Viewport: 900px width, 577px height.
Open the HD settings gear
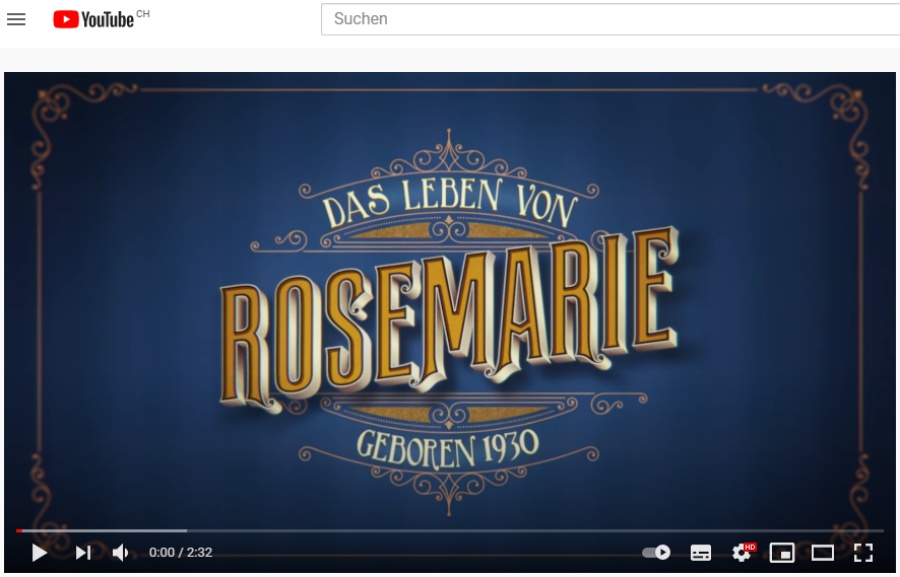coord(743,552)
